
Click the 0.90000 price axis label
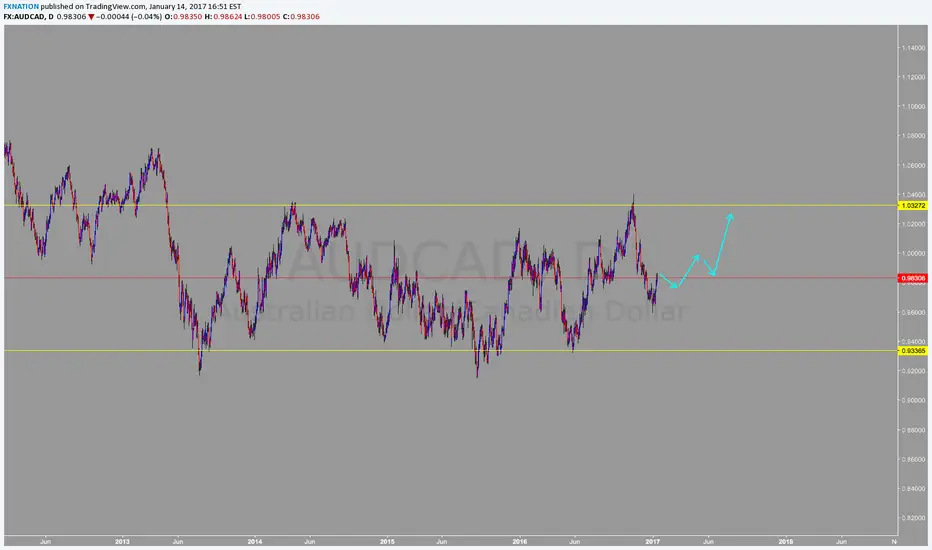click(x=915, y=400)
